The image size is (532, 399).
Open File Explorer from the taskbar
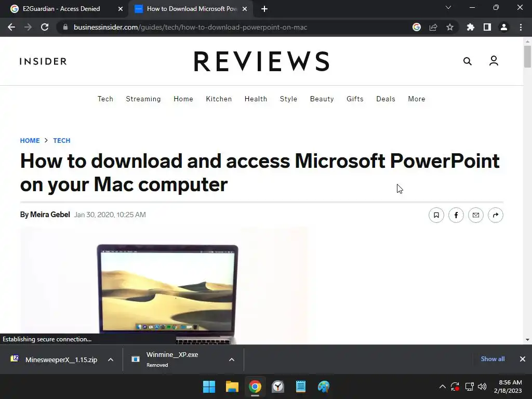pos(232,387)
